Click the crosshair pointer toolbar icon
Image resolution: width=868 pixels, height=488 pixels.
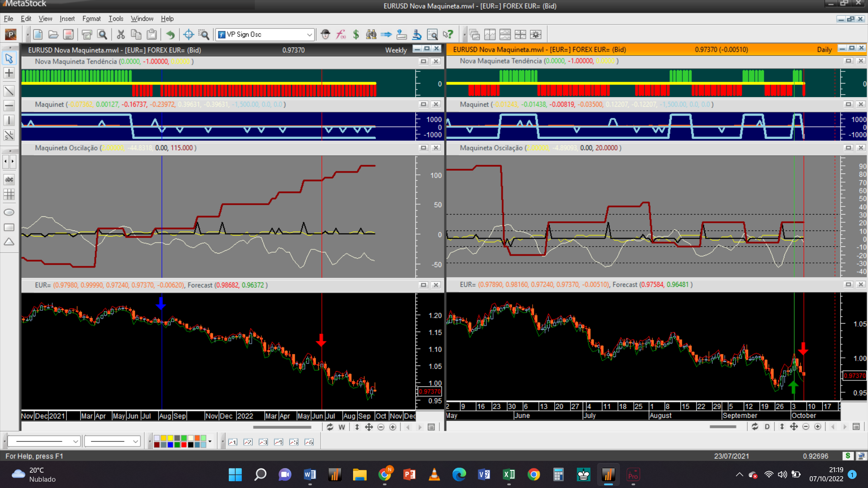pos(189,34)
